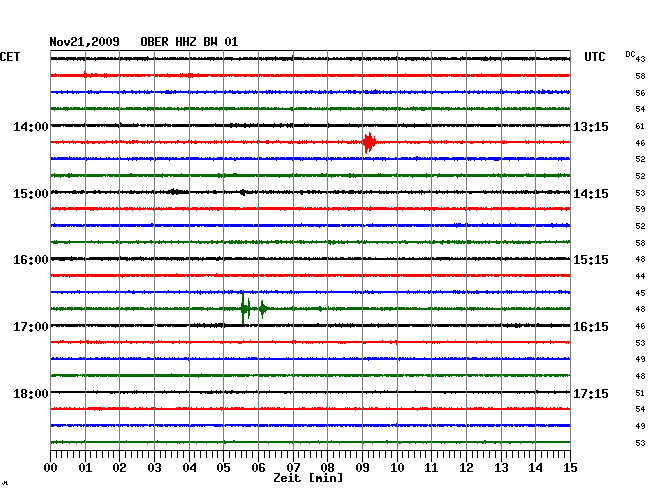Click the DC value 44
Image resolution: width=650 pixels, height=494 pixels.
tap(640, 276)
